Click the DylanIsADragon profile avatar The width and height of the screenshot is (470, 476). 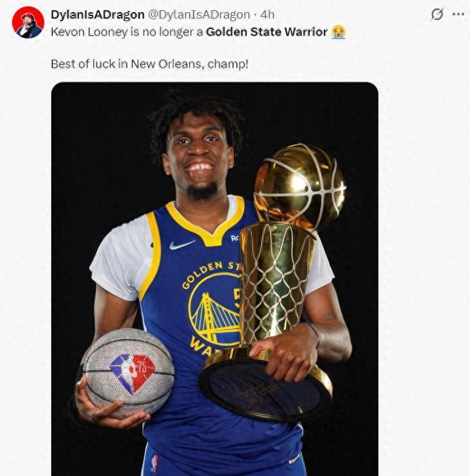28,22
